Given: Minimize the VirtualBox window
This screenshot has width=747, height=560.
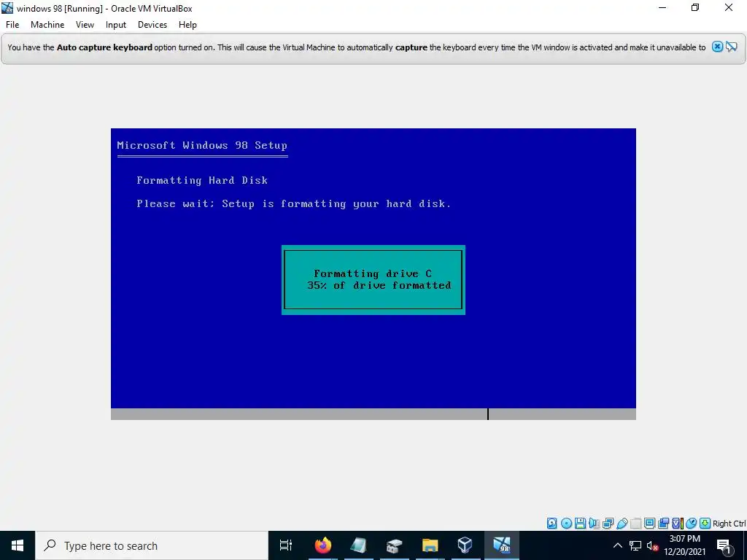Looking at the screenshot, I should tap(662, 7).
